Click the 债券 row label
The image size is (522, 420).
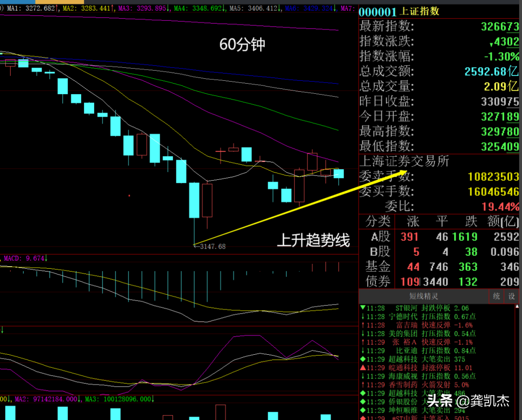tap(378, 282)
